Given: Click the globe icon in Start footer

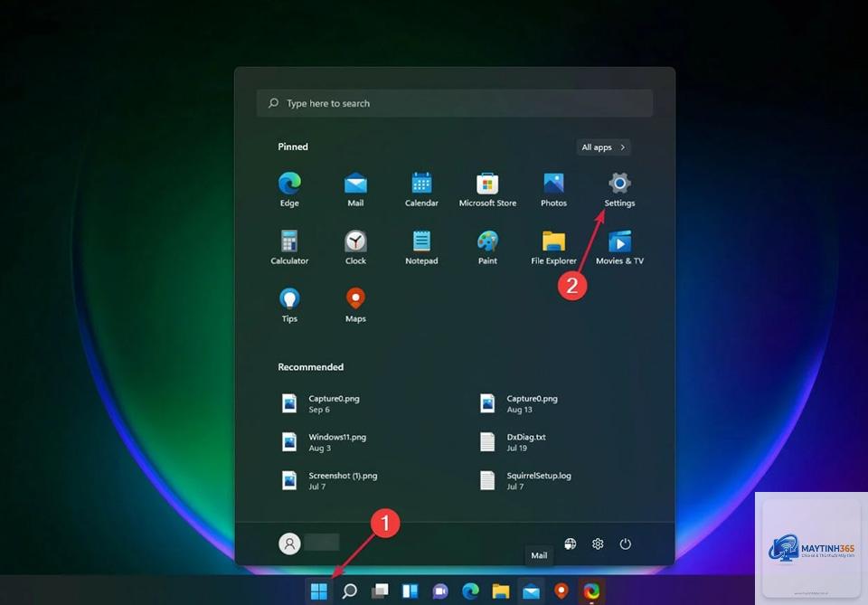Looking at the screenshot, I should pyautogui.click(x=571, y=544).
